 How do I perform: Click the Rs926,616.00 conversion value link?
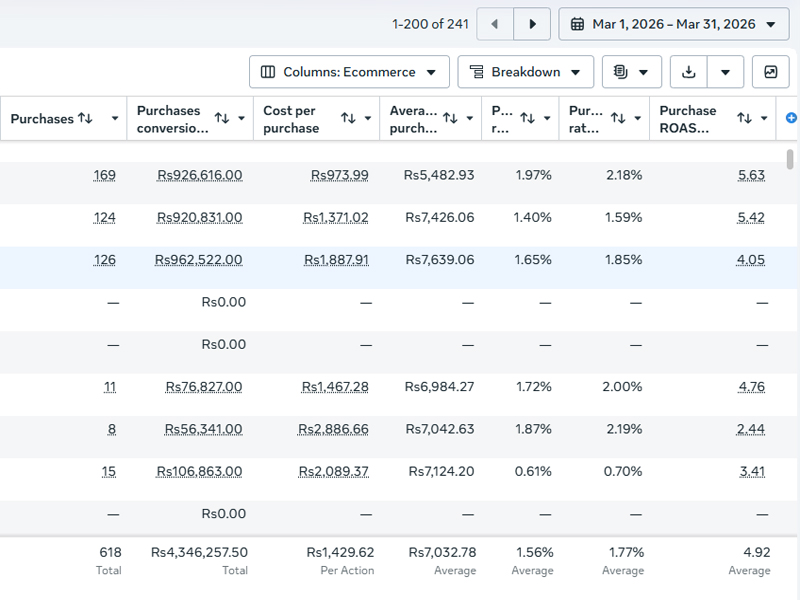[199, 175]
